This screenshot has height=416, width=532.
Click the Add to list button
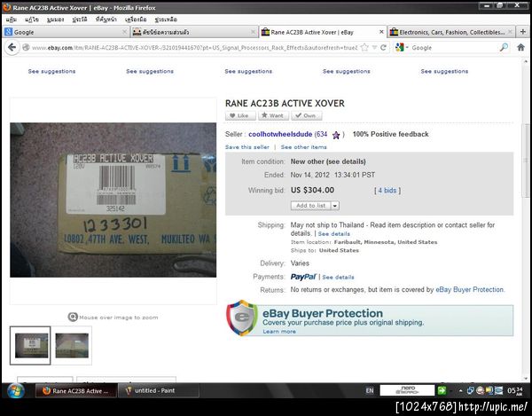point(311,205)
